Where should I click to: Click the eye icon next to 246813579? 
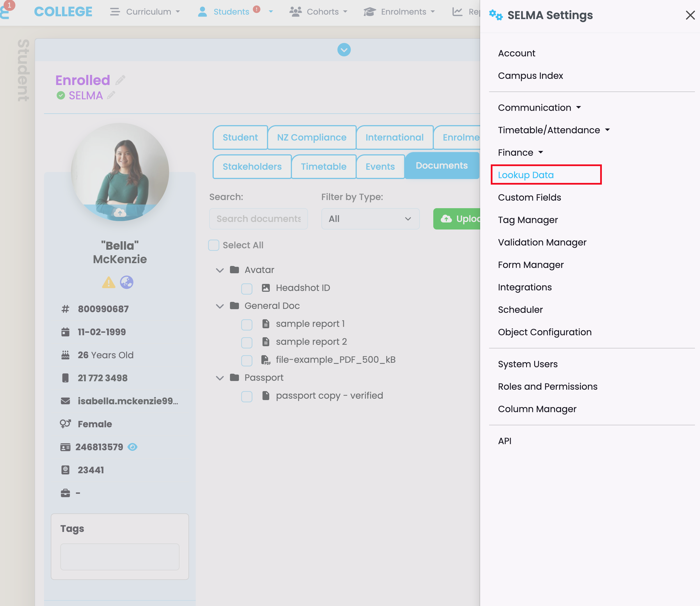132,447
